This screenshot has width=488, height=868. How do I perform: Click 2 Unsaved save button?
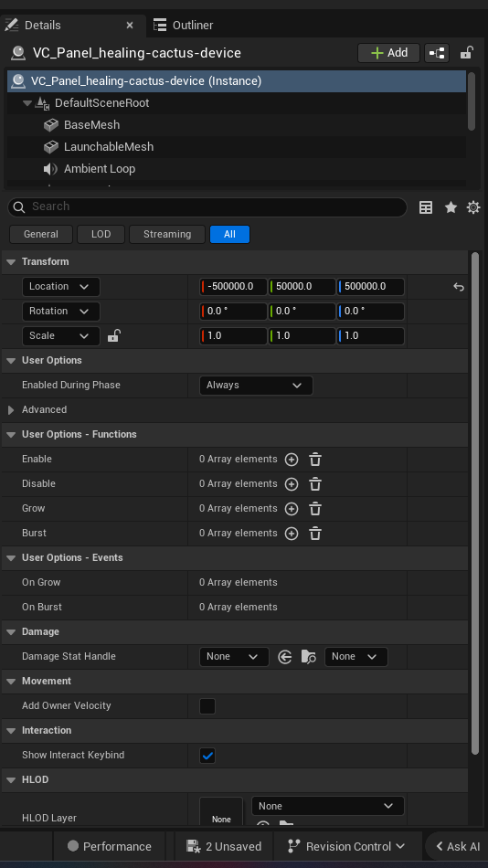(x=224, y=846)
